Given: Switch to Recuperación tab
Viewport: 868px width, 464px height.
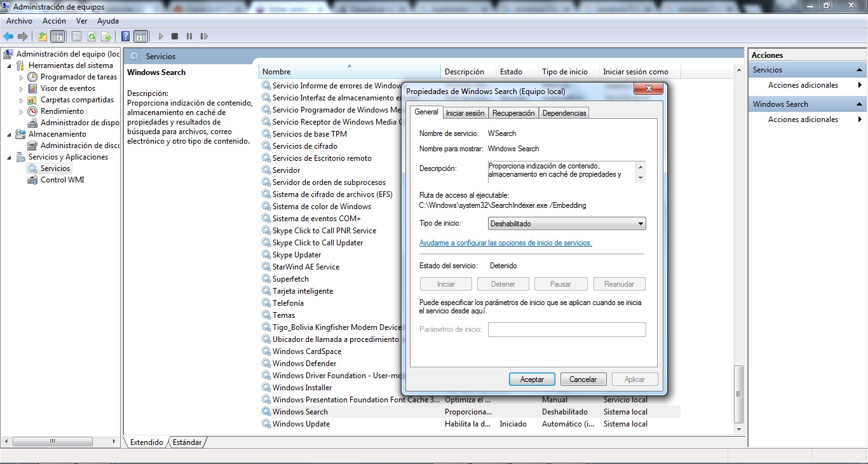Looking at the screenshot, I should pyautogui.click(x=513, y=113).
